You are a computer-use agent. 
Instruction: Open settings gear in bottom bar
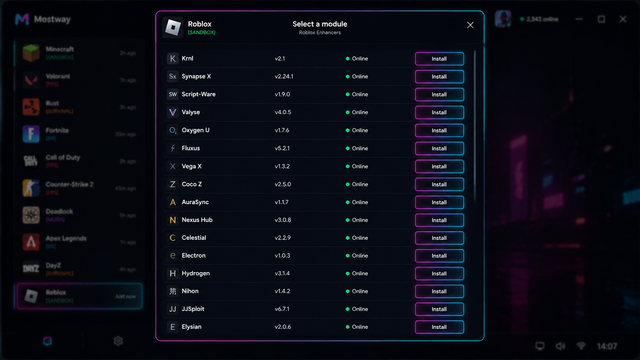tap(118, 341)
